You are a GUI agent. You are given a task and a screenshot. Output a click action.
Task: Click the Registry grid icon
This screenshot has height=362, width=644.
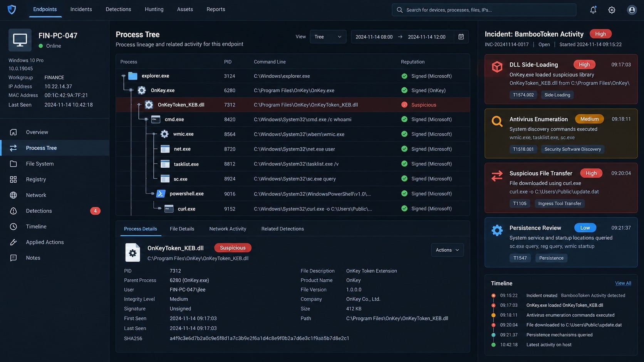(x=13, y=179)
